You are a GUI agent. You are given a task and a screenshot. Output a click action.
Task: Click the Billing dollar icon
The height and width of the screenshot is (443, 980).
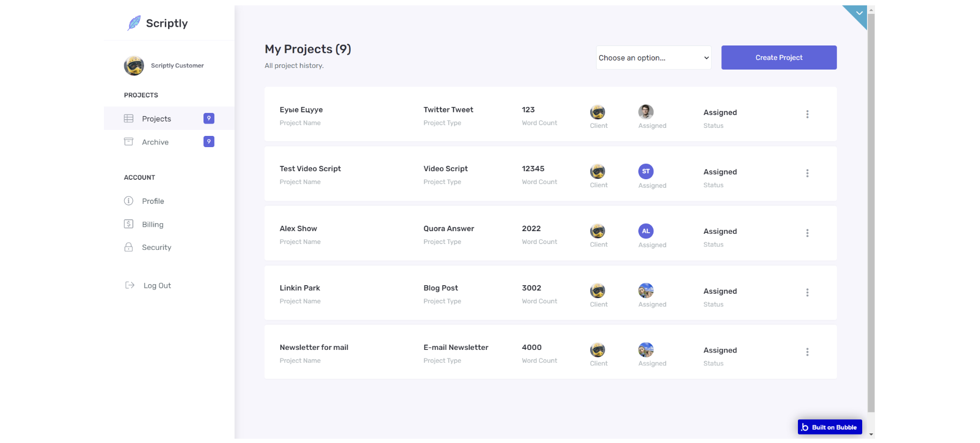click(x=129, y=224)
